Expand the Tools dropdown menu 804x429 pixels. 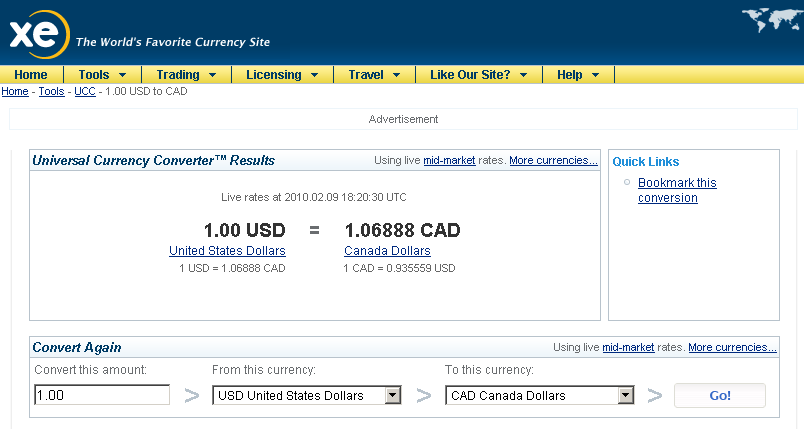102,75
